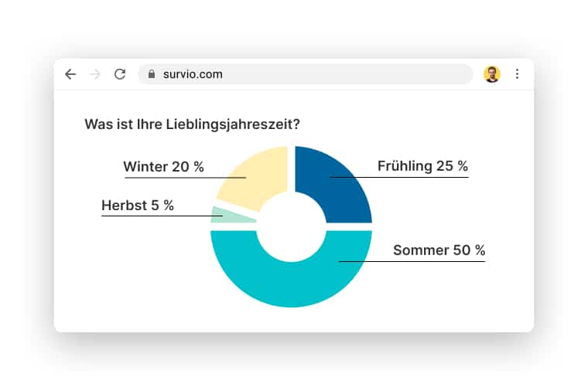The image size is (588, 391).
Task: Click the padlock security icon
Action: 152,74
